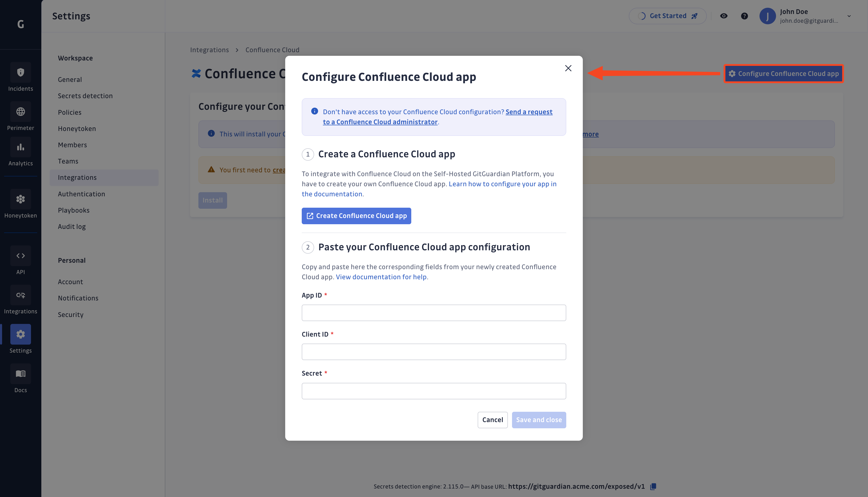The image size is (868, 497).
Task: Click the Confluence logo by page title
Action: [196, 73]
